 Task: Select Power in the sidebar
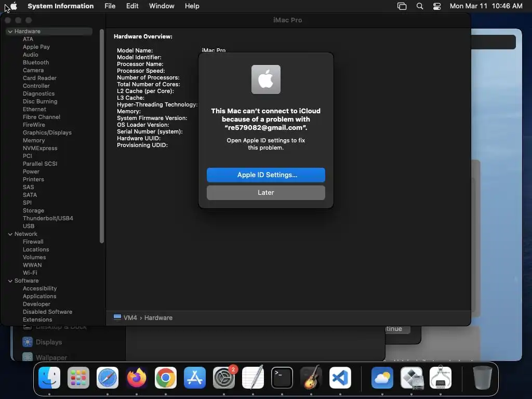coord(31,171)
